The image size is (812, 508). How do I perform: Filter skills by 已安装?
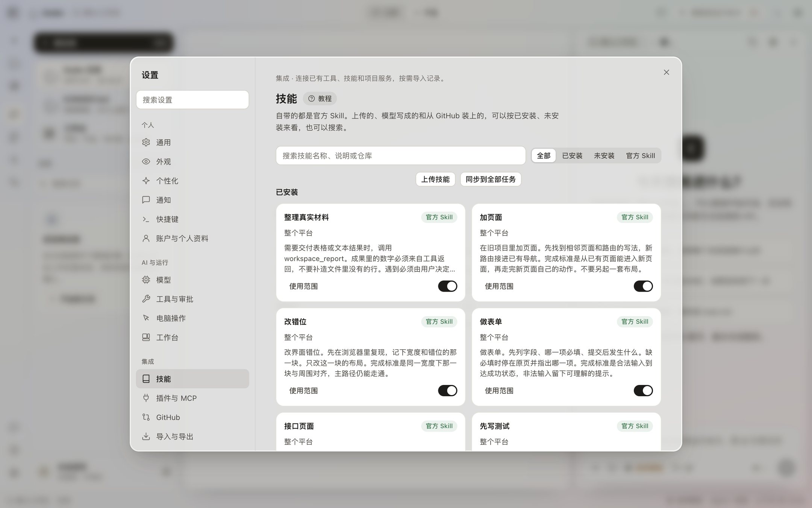click(x=572, y=155)
